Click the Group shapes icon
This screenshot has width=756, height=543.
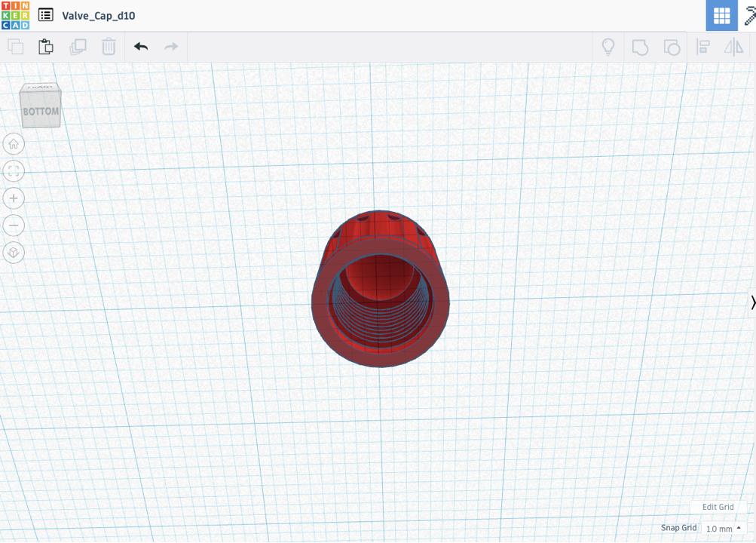click(640, 48)
